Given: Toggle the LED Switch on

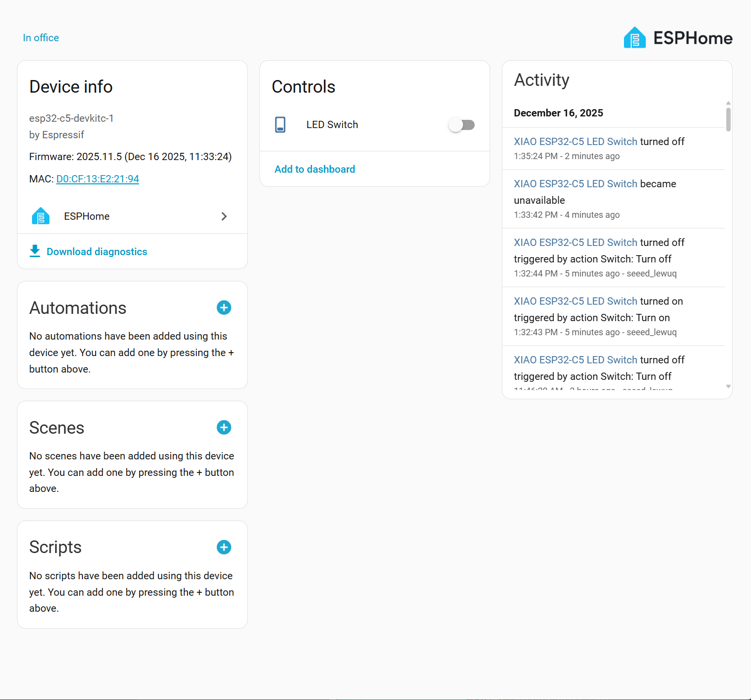Looking at the screenshot, I should (462, 125).
